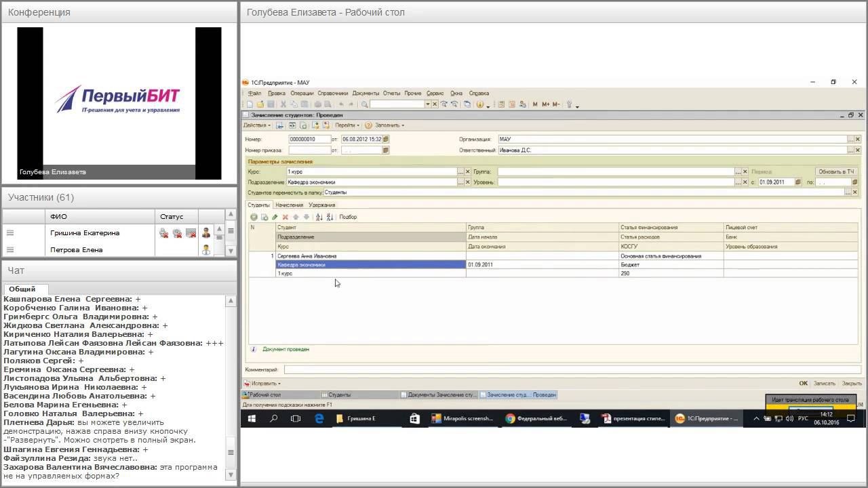Switch to the Начисления tab
This screenshot has height=488, width=868.
pyautogui.click(x=290, y=205)
